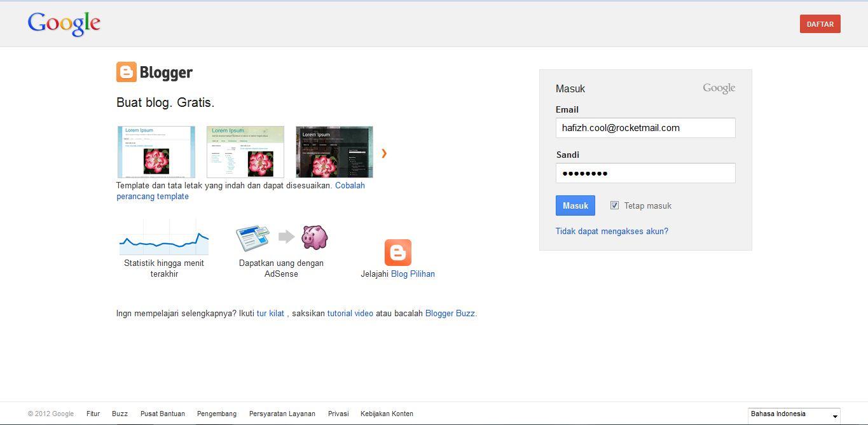This screenshot has width=868, height=425.
Task: Select the green-header template thumbnail
Action: (245, 152)
